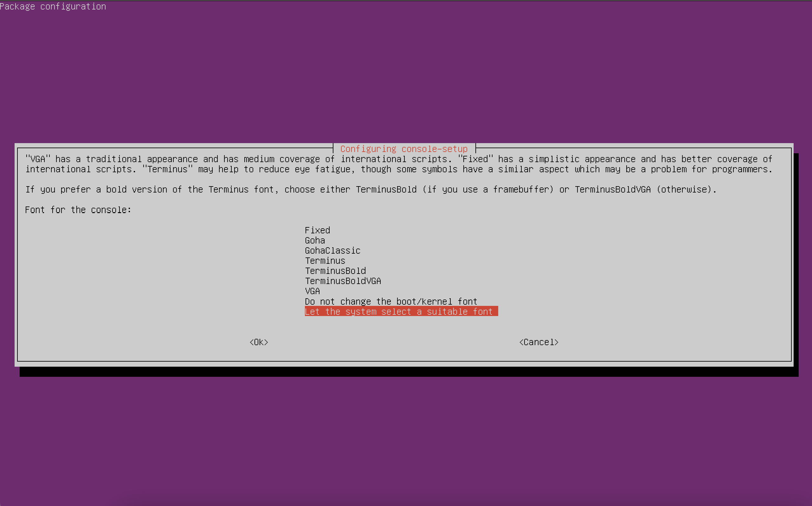
Task: Click '(if you use a framebuffer)' text
Action: (488, 189)
